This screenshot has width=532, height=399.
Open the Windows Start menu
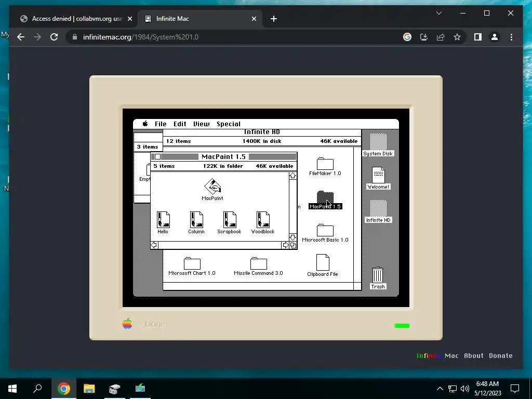[x=12, y=388]
